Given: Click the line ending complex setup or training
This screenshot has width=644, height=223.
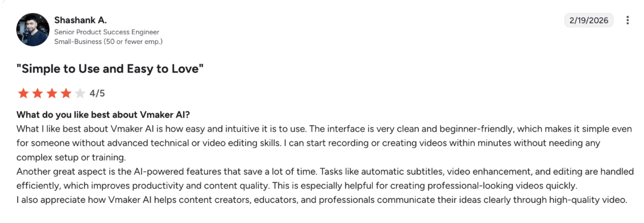Looking at the screenshot, I should pos(71,157).
